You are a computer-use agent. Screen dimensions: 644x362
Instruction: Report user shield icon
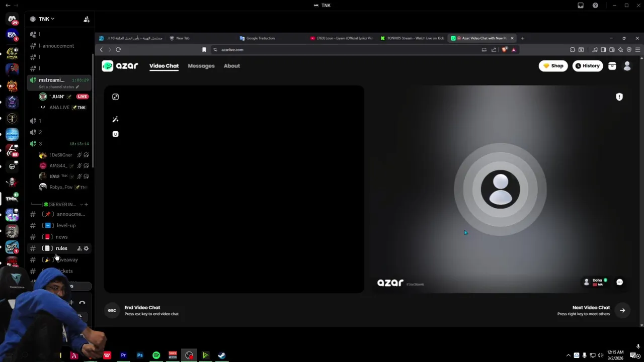coord(619,97)
